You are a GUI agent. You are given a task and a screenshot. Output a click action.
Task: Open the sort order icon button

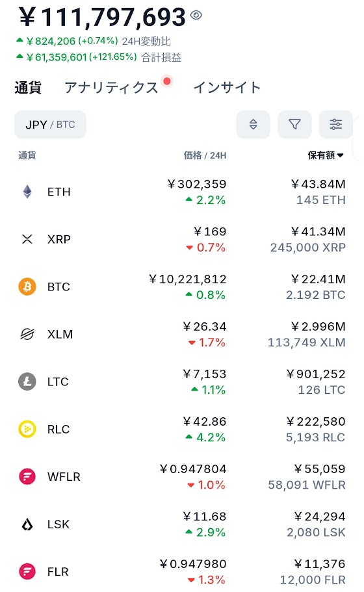point(253,124)
